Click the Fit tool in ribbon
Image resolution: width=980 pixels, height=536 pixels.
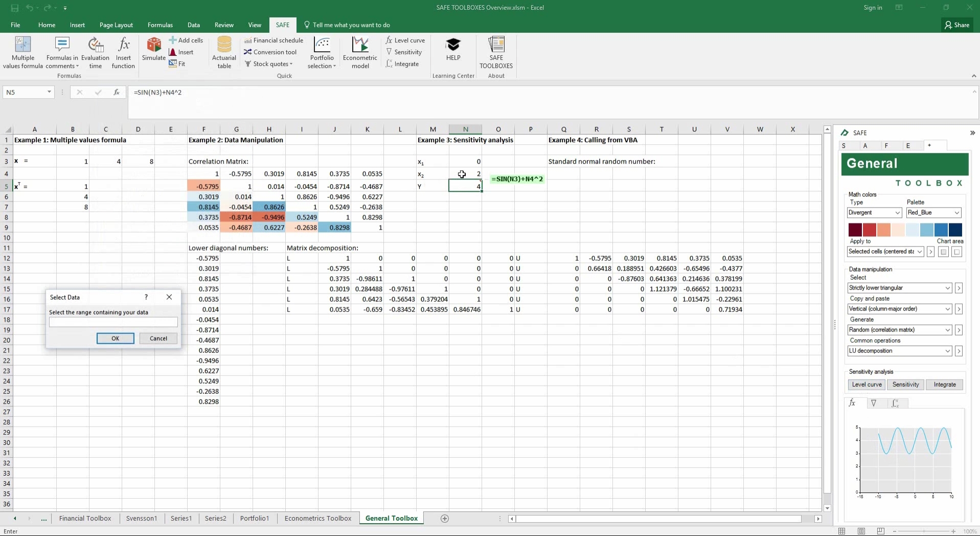pos(177,64)
